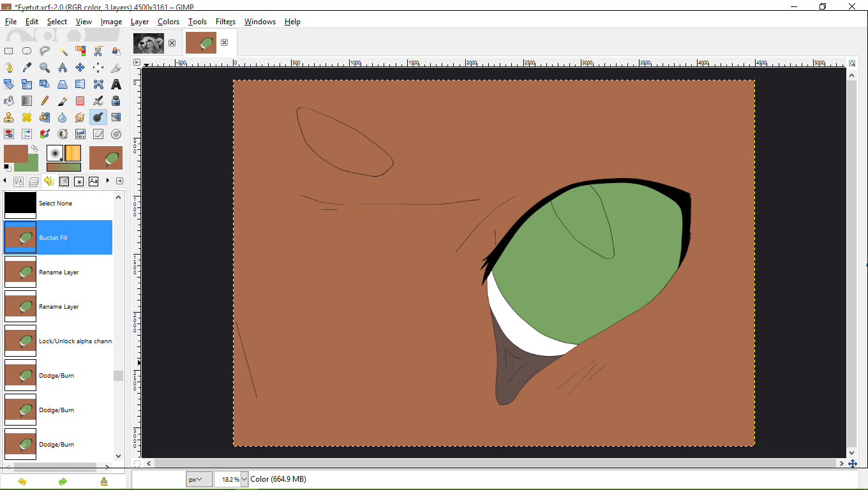The height and width of the screenshot is (490, 868).
Task: Select the Bucket Fill tool
Action: pyautogui.click(x=9, y=101)
